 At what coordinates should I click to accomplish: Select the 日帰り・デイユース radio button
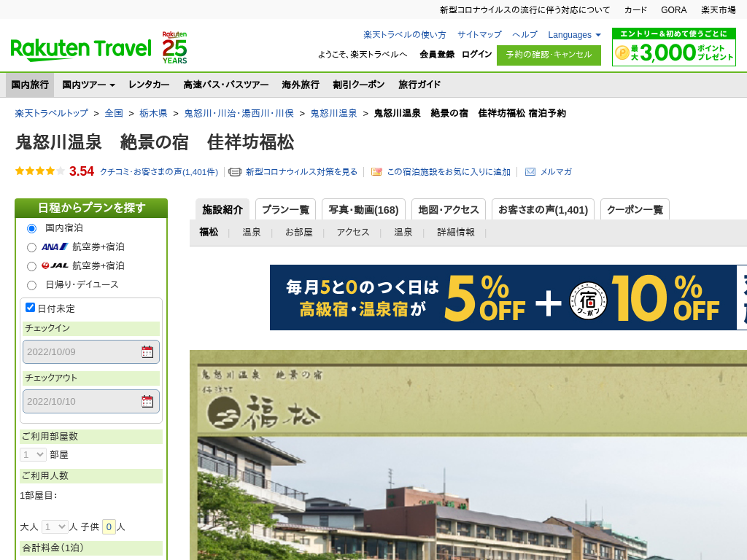(31, 285)
